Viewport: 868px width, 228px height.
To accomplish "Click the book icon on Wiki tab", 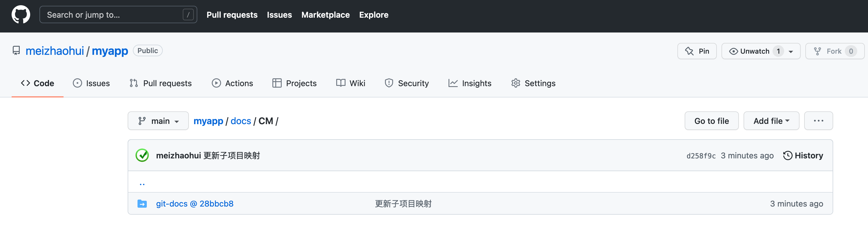I will click(x=341, y=83).
